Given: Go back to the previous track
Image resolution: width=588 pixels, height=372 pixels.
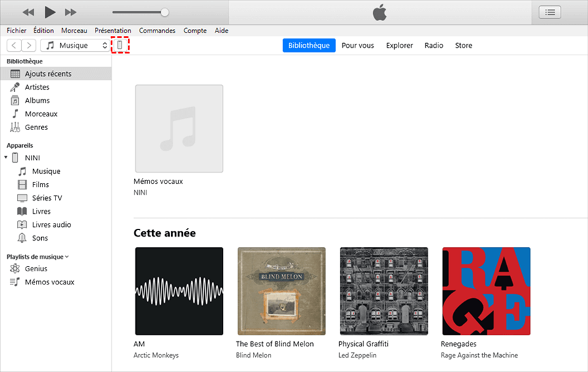Looking at the screenshot, I should [28, 12].
